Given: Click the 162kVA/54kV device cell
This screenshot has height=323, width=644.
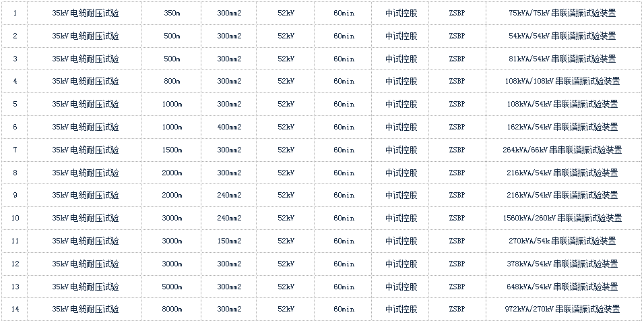Looking at the screenshot, I should [562, 127].
